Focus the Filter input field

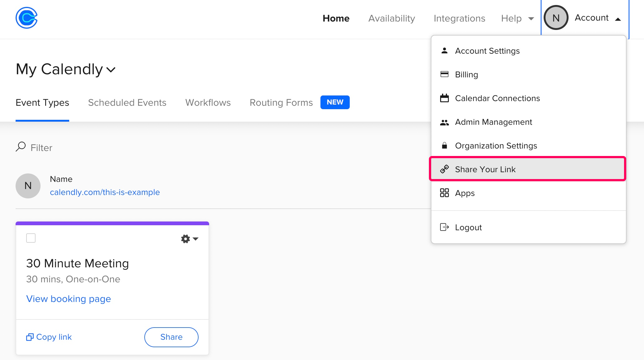(x=41, y=148)
